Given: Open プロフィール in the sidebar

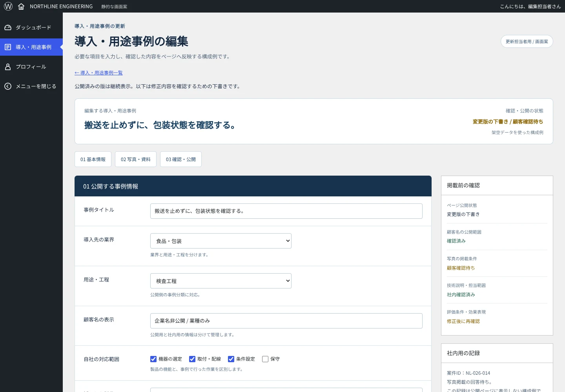Looking at the screenshot, I should (31, 67).
